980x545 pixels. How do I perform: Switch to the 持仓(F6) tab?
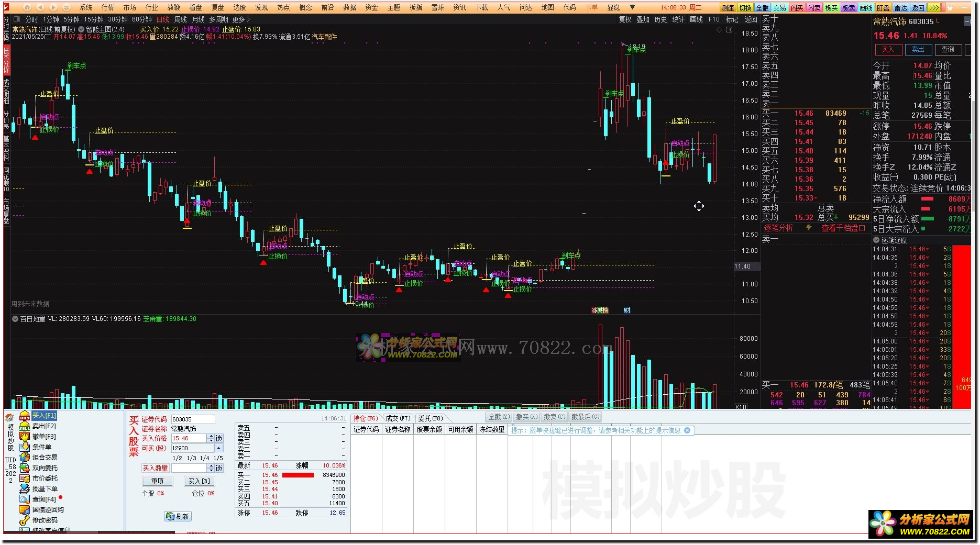[x=366, y=418]
